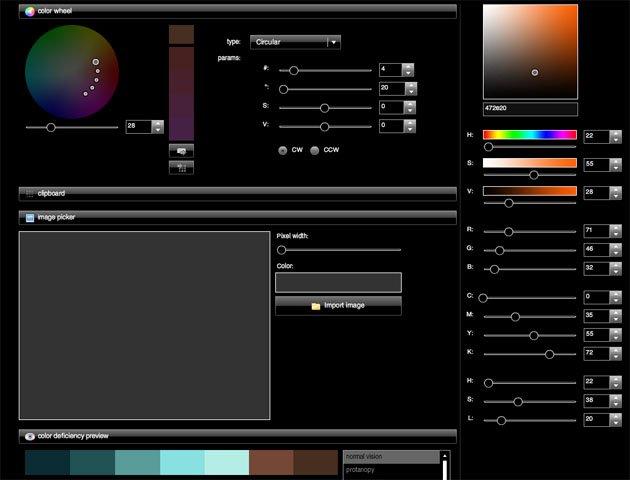The width and height of the screenshot is (630, 480).
Task: Select the CCW radio button
Action: point(315,150)
